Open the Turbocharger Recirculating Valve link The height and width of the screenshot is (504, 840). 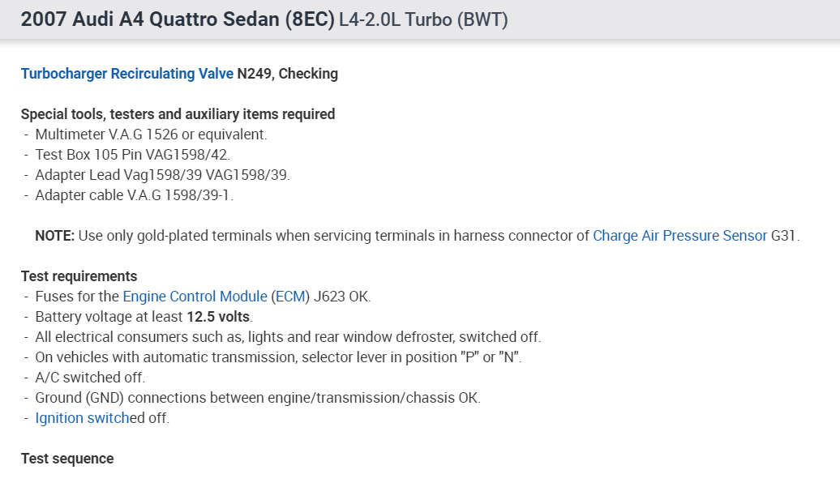click(x=126, y=74)
